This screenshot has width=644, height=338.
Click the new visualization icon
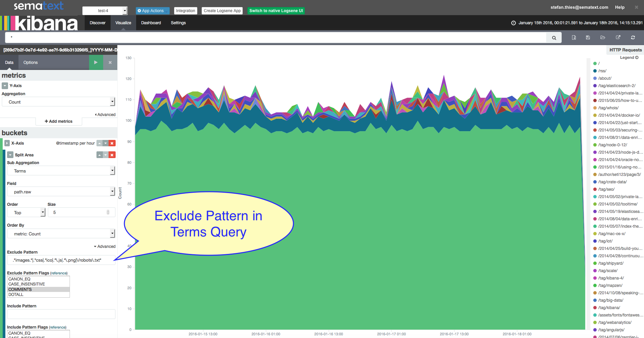[x=574, y=37]
